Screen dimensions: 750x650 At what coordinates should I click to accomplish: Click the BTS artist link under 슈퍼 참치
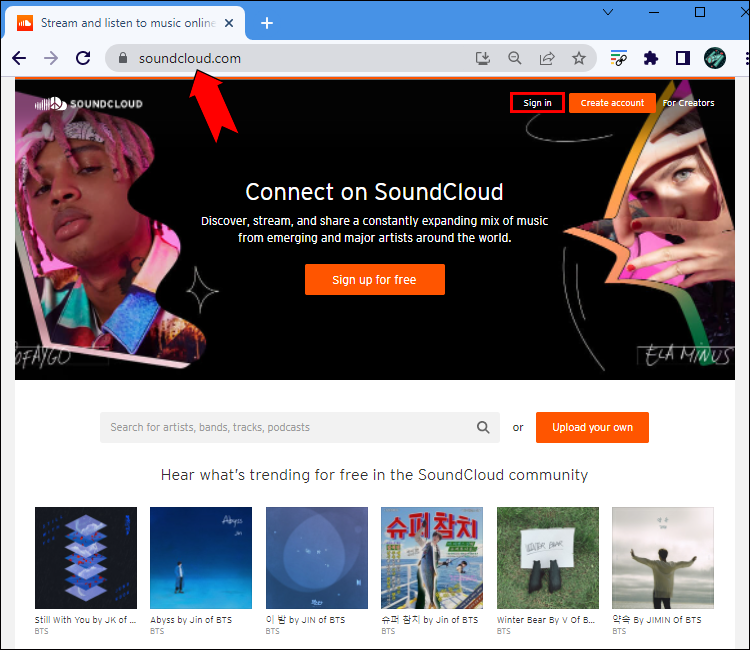click(x=388, y=631)
